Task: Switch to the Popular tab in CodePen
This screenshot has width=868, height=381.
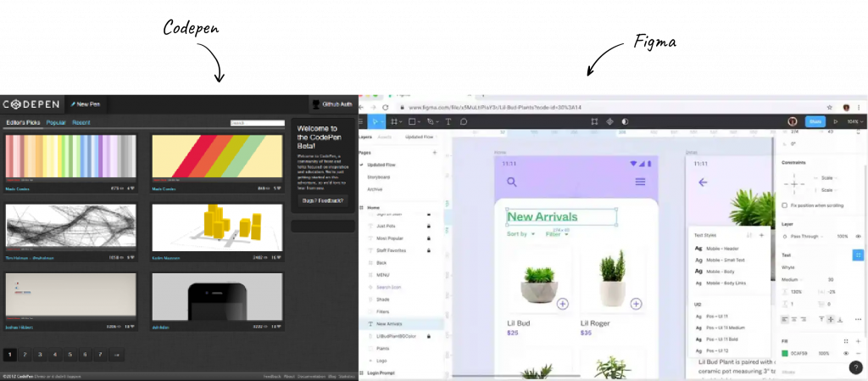Action: [x=56, y=122]
